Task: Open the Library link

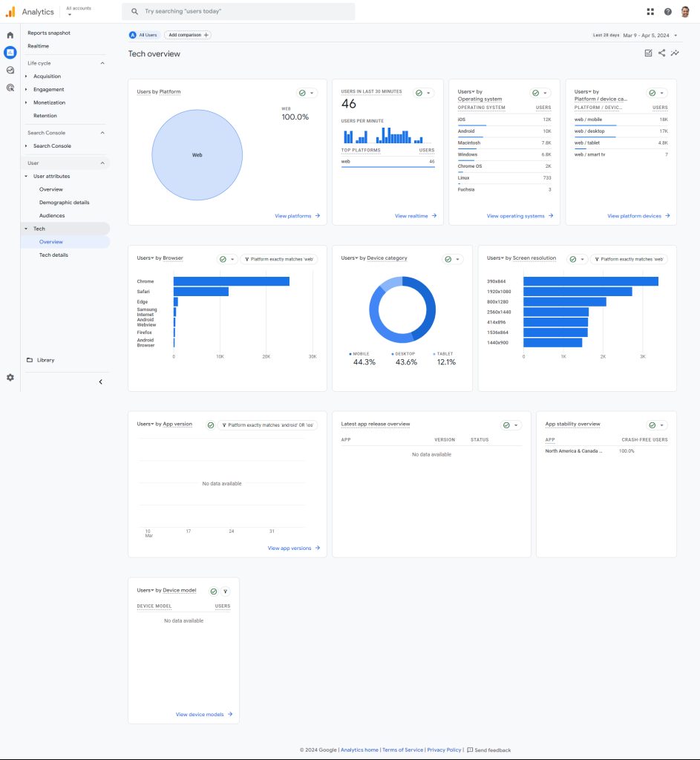Action: point(41,360)
